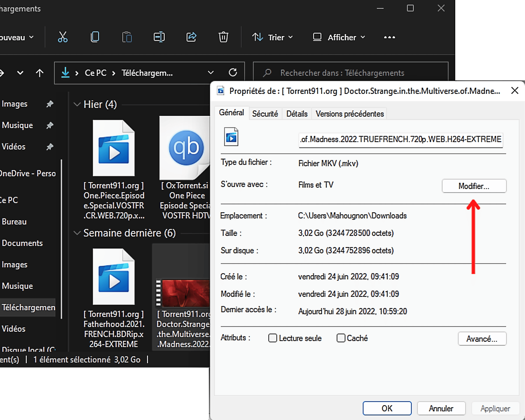Viewport: 525px width, 420px height.
Task: Click the Paste clipboard icon
Action: coord(127,37)
